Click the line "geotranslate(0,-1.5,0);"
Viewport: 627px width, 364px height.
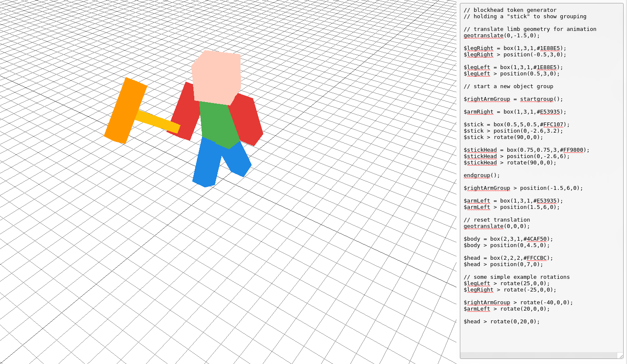[502, 36]
